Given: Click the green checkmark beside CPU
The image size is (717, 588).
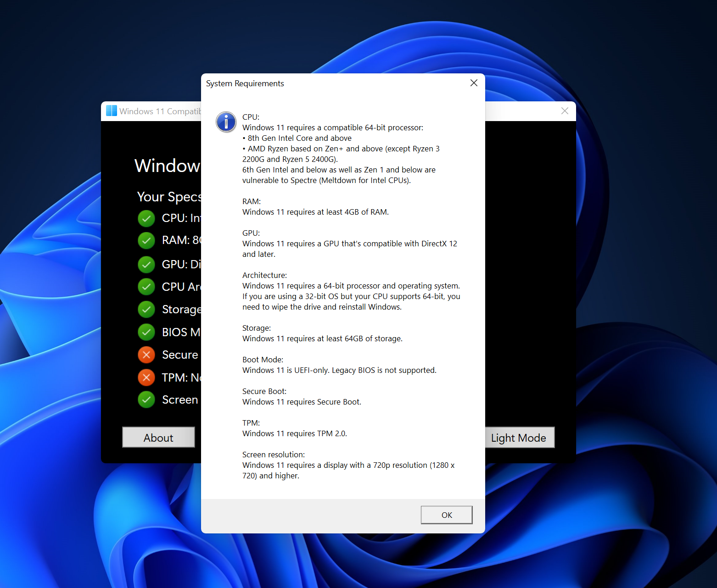Looking at the screenshot, I should point(146,218).
